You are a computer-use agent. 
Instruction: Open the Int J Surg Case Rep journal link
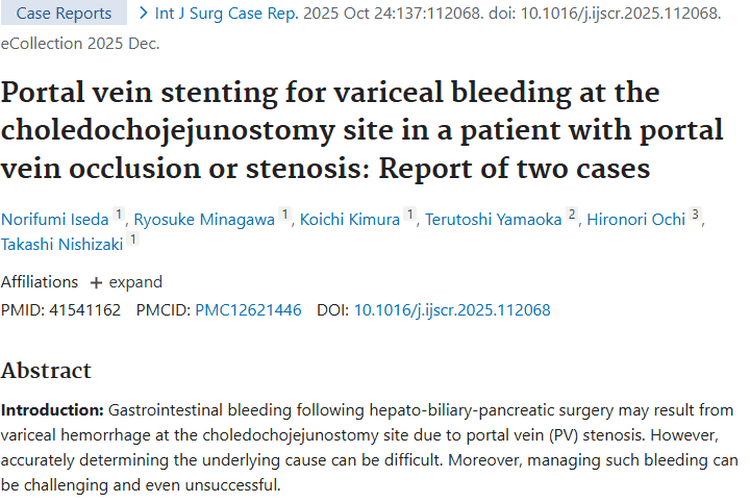tap(223, 13)
